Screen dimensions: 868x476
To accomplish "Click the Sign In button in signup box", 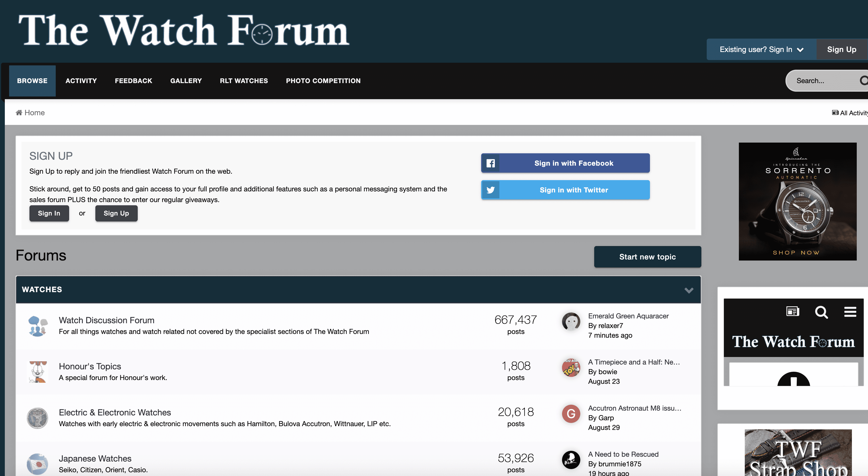I will (x=49, y=213).
